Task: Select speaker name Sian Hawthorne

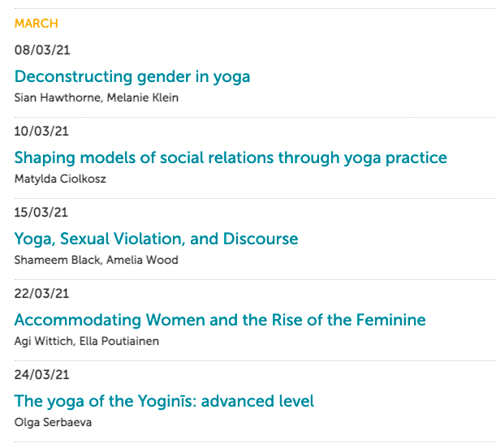Action: click(x=58, y=97)
